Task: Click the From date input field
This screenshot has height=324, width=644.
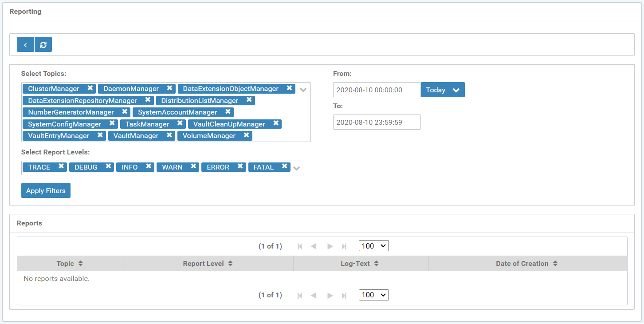Action: (x=377, y=90)
